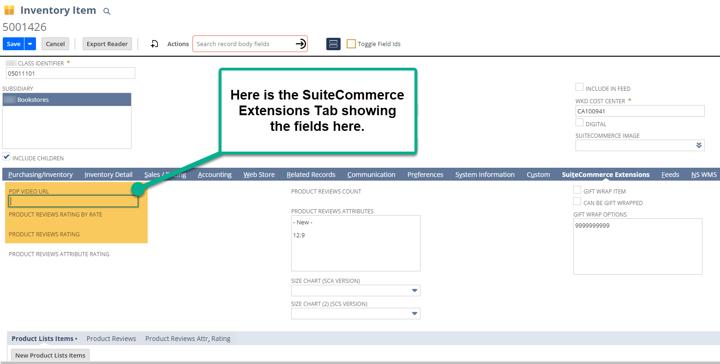This screenshot has height=364, width=720.
Task: Enable the Toggle Field Ids checkbox
Action: (351, 44)
